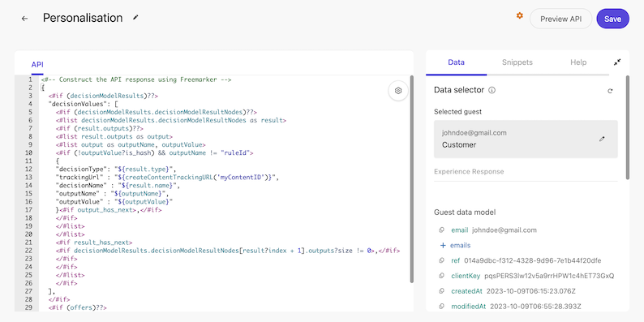Click the "decisionType" code line
This screenshot has height=322, width=644.
(116, 169)
